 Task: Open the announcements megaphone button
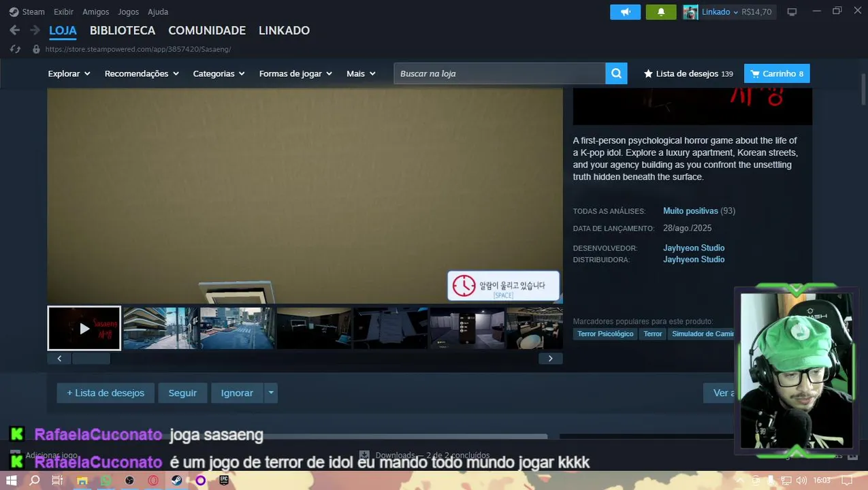[625, 12]
